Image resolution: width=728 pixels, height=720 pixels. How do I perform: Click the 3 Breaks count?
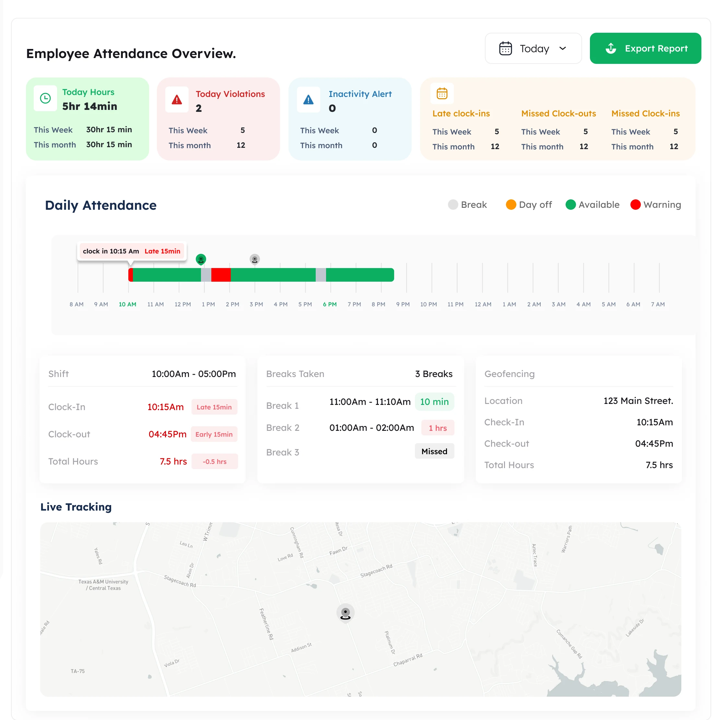(434, 374)
